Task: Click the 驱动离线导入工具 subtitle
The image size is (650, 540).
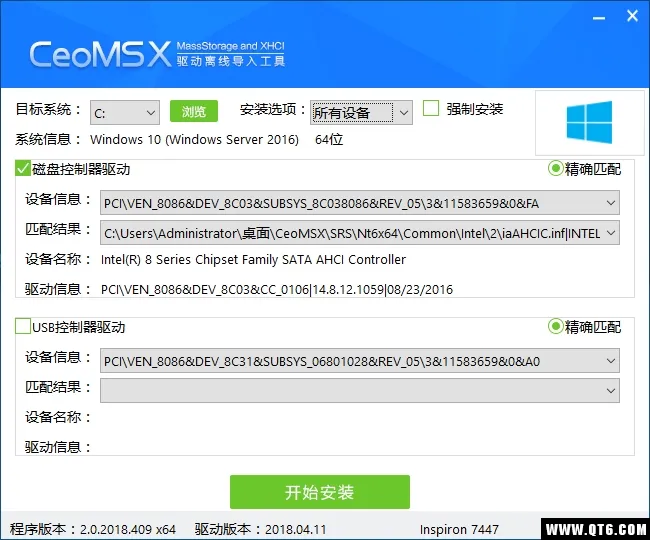Action: pos(230,61)
